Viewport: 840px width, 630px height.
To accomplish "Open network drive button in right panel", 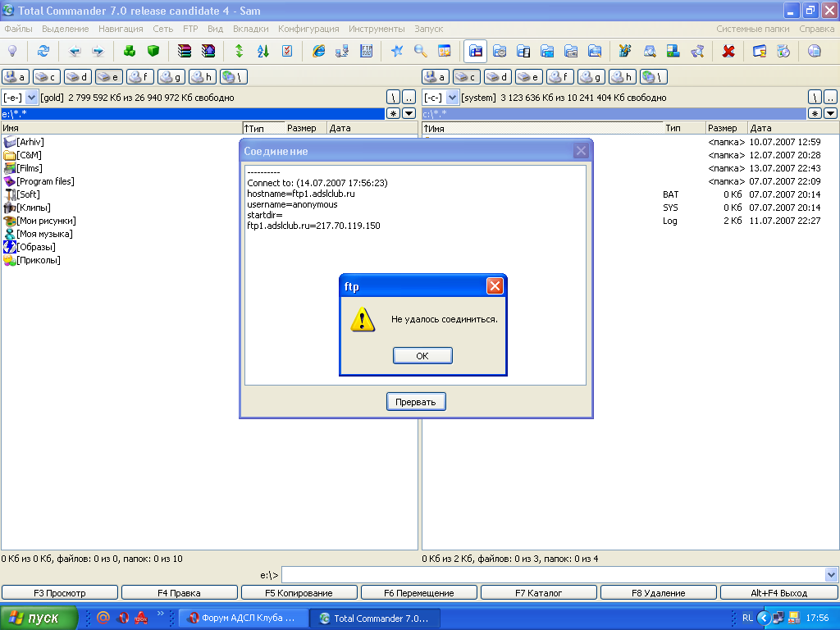I will coord(654,77).
